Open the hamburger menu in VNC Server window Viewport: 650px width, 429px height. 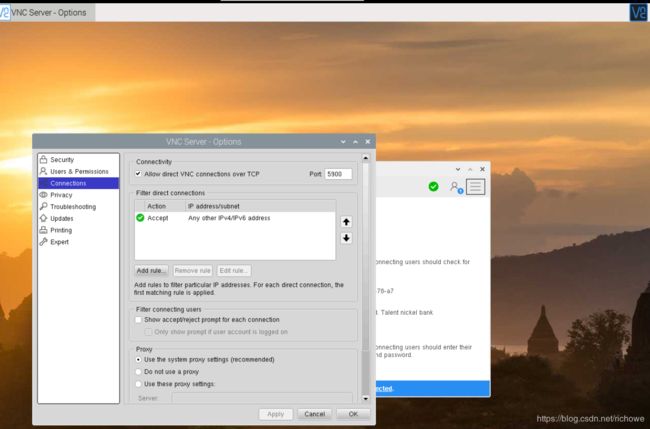(x=475, y=187)
